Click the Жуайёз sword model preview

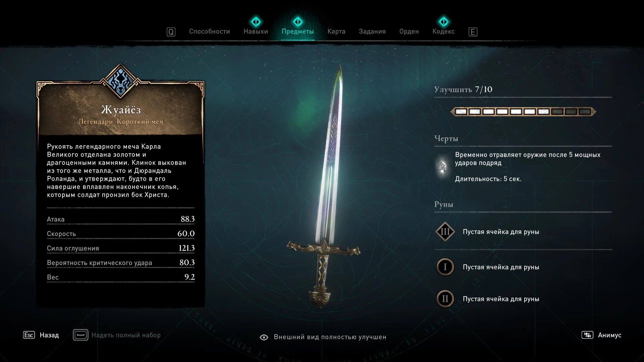[x=324, y=186]
